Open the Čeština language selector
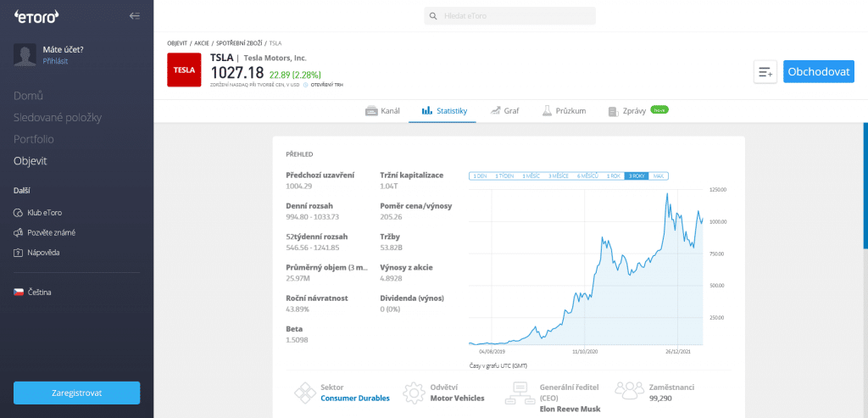Screen dimensions: 868x418 point(33,292)
